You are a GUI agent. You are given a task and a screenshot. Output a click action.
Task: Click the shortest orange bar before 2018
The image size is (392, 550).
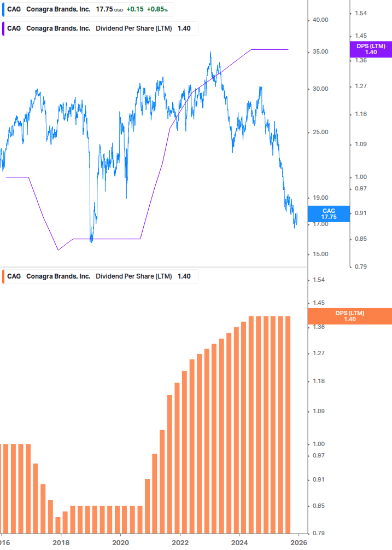[x=58, y=525]
